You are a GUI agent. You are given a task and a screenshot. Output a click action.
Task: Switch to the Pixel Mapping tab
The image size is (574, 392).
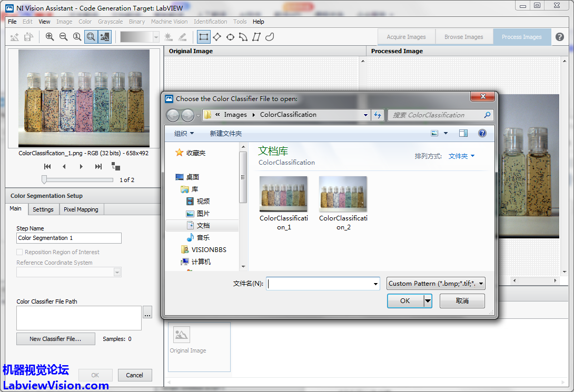click(x=81, y=209)
